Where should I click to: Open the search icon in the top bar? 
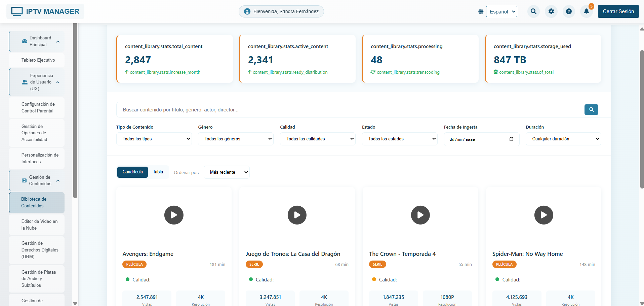[533, 11]
